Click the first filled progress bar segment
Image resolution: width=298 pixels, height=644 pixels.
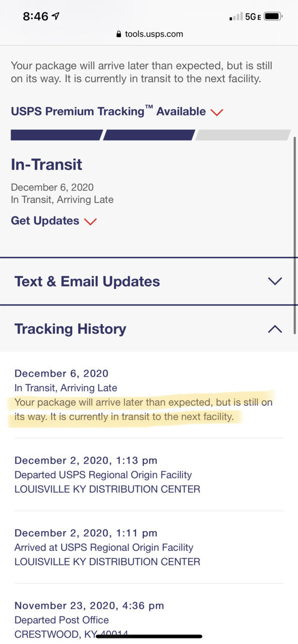pos(56,135)
